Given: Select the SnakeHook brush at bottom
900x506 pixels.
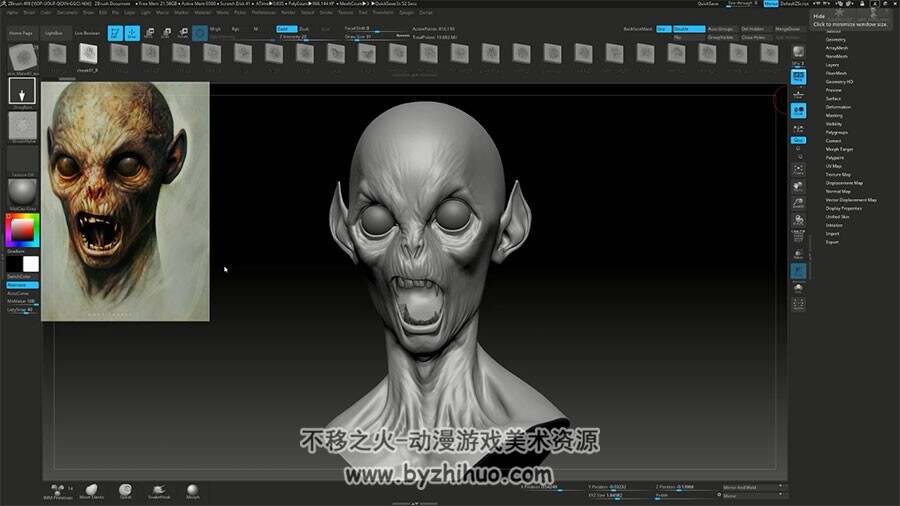Looking at the screenshot, I should pos(159,491).
